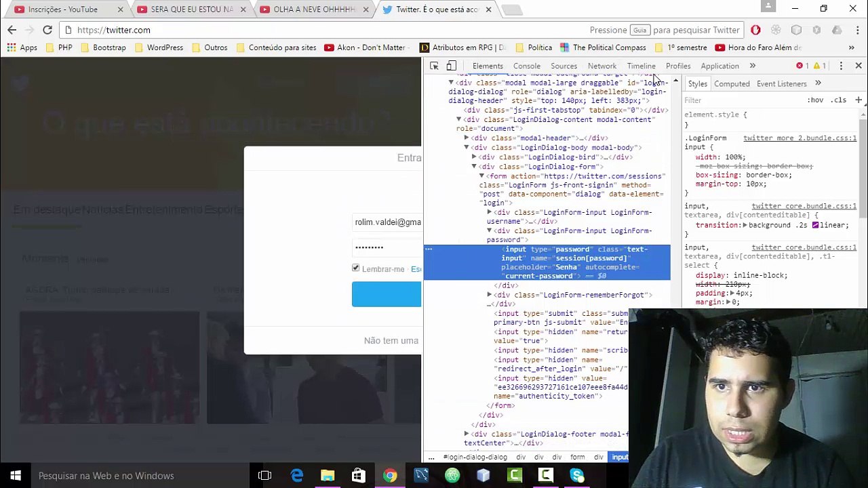Viewport: 868px width, 488px height.
Task: Expand the LoginDialog-footer div node
Action: click(467, 433)
